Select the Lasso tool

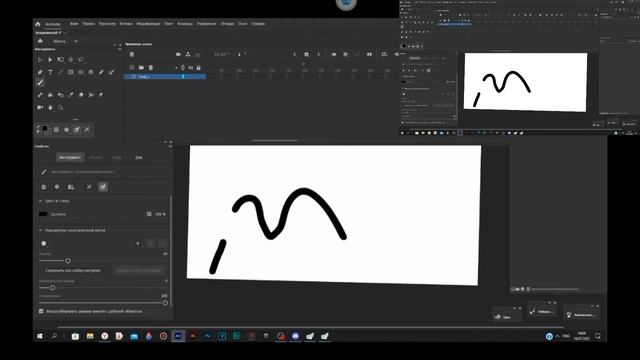click(x=81, y=60)
